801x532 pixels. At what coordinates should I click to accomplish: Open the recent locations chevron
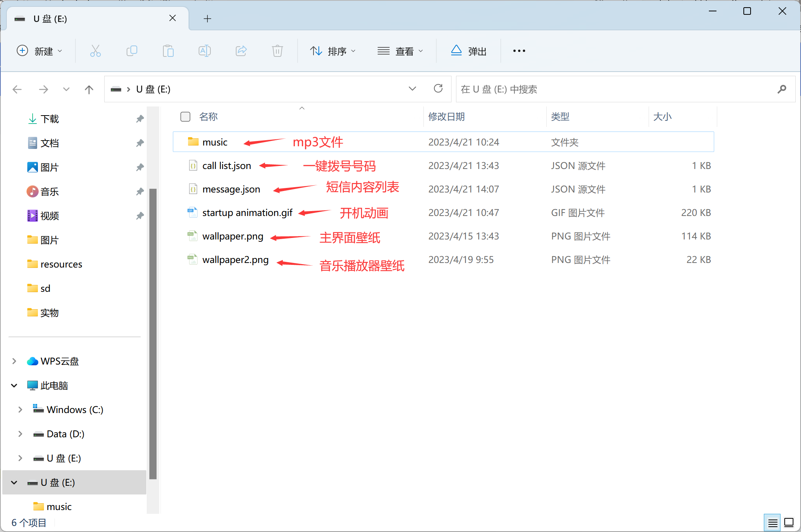(x=66, y=89)
